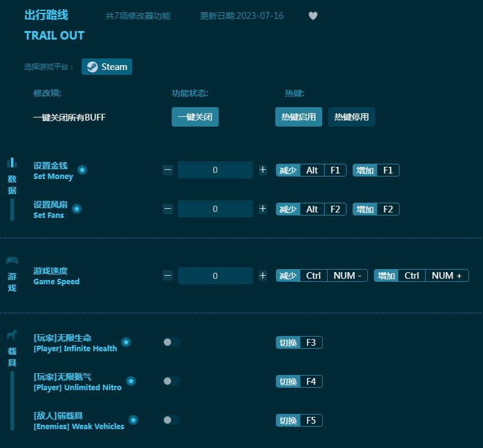The width and height of the screenshot is (483, 448).
Task: Click the [Enemies] Weak Vehicles label
Action: (79, 427)
